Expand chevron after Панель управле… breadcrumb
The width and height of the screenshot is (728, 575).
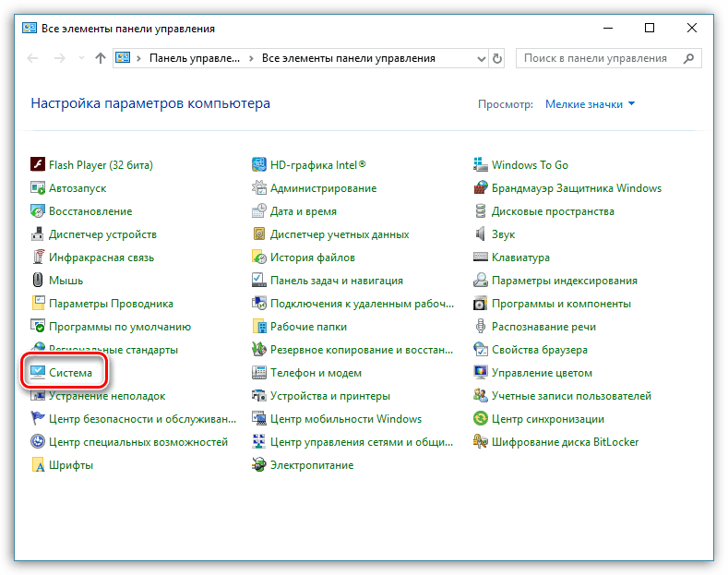point(251,58)
